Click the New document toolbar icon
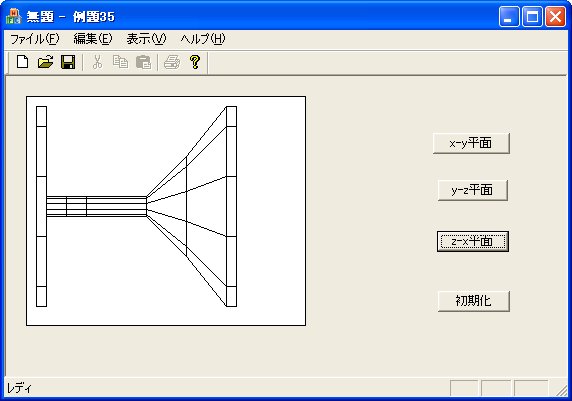This screenshot has width=572, height=401. pyautogui.click(x=23, y=62)
